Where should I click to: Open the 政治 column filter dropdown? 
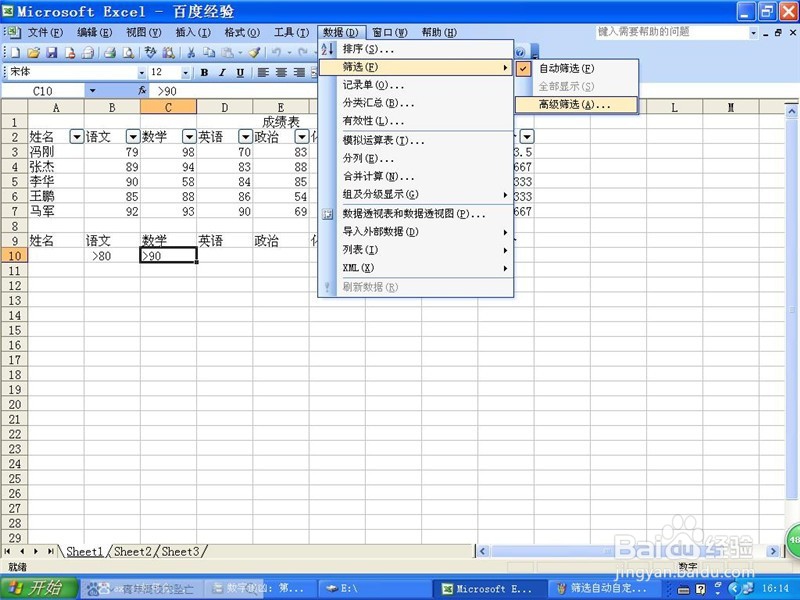[302, 137]
